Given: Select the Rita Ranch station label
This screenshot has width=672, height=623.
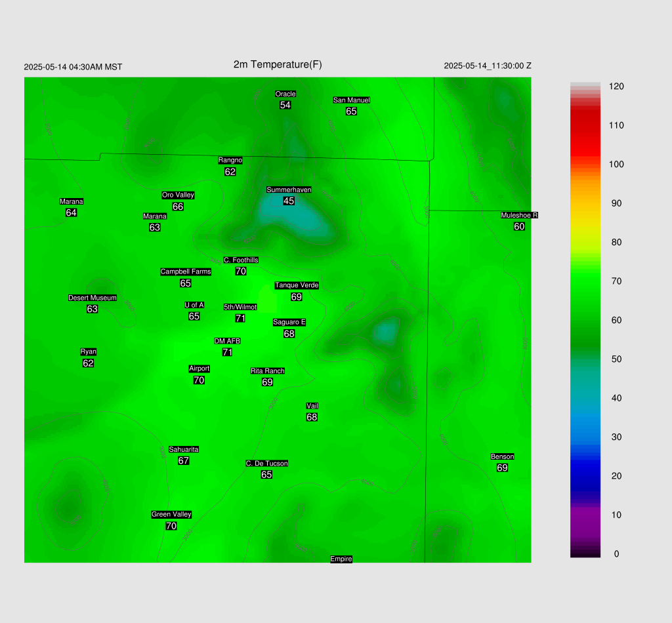Looking at the screenshot, I should [x=268, y=371].
